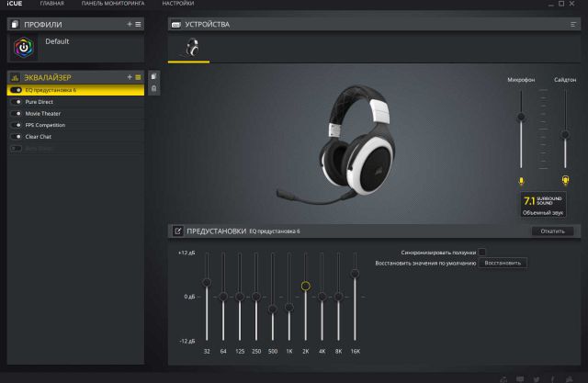
Task: Open the Эквалайзер panel menu icon
Action: 139,77
